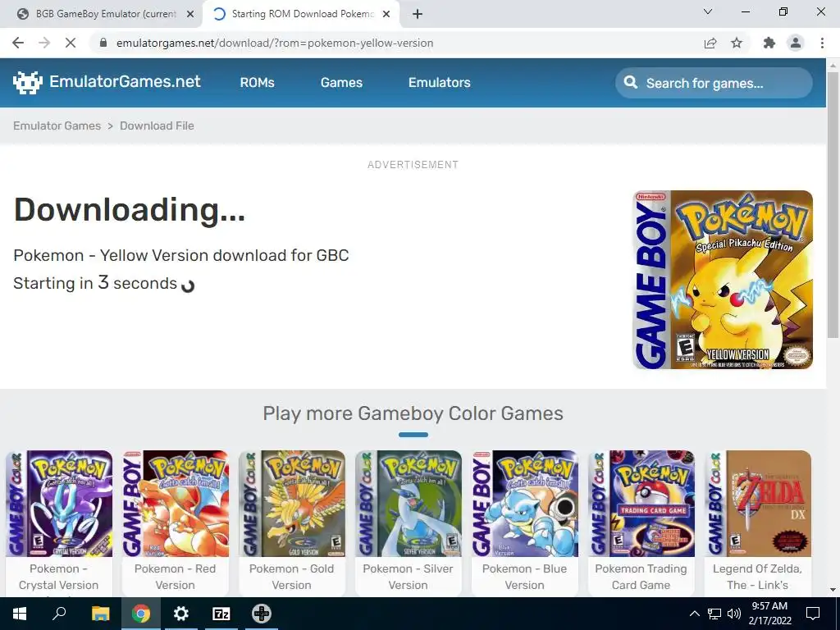Click the Download File breadcrumb
Screen dimensions: 840x630
[157, 126]
